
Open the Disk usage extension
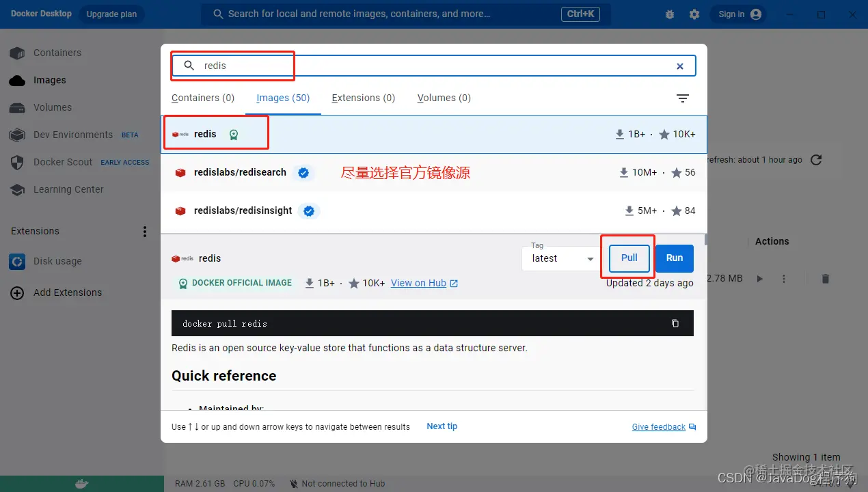tap(57, 261)
